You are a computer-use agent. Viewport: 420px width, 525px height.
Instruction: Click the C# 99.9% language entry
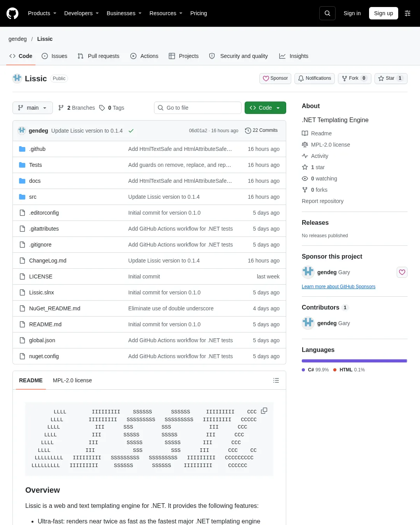tap(315, 370)
